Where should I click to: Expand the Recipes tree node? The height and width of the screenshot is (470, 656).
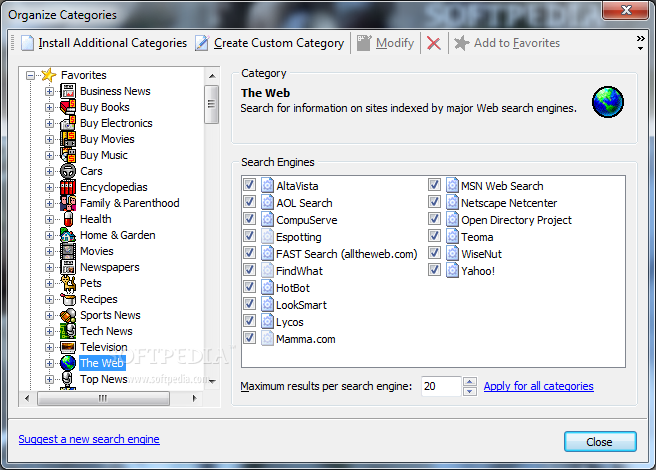tap(49, 299)
